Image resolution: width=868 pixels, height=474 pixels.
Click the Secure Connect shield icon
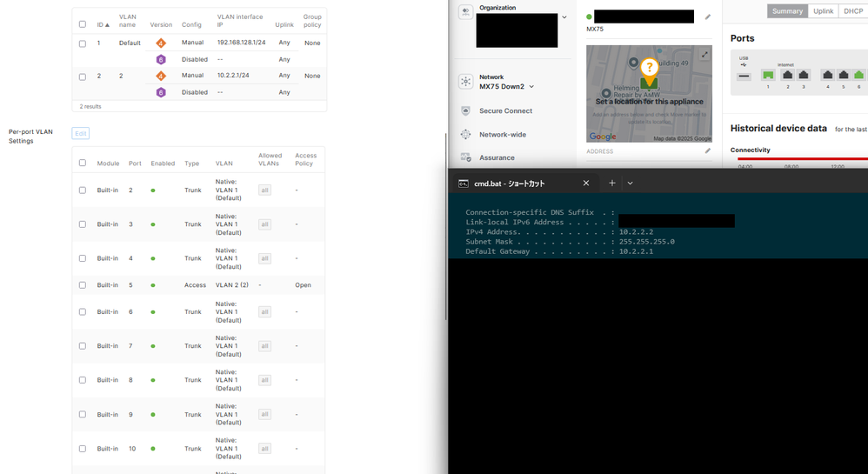465,111
